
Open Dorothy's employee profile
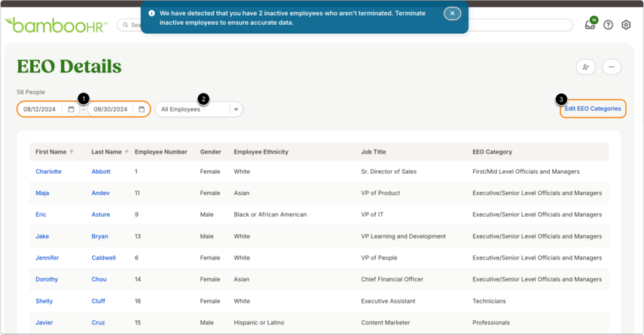click(47, 279)
